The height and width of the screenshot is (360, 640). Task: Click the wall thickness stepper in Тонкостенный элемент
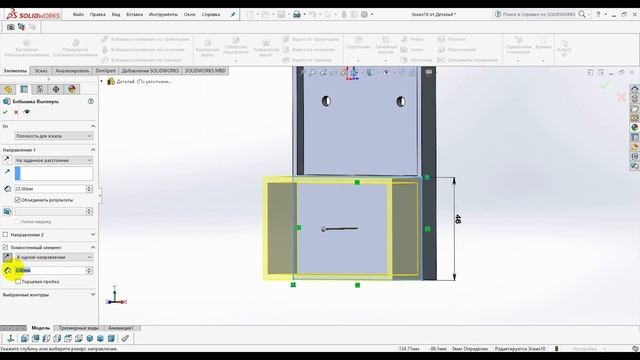point(89,270)
